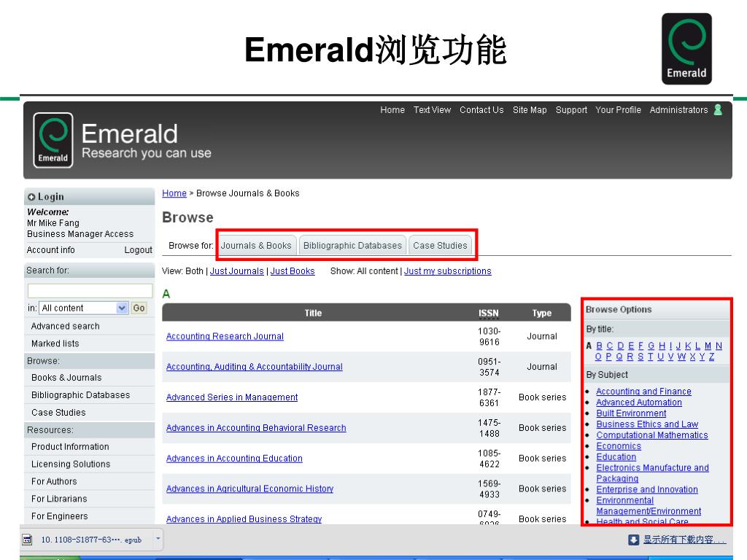The height and width of the screenshot is (560, 747).
Task: Click the epub file icon in download bar
Action: [27, 540]
